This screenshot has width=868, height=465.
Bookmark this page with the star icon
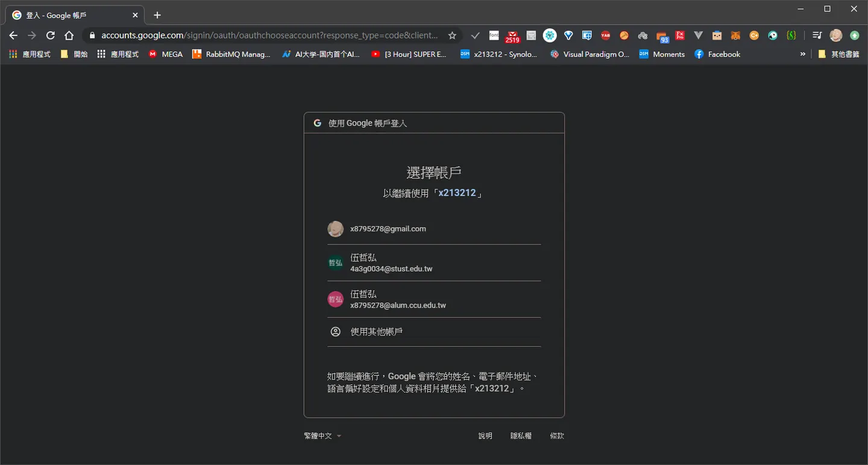point(452,36)
